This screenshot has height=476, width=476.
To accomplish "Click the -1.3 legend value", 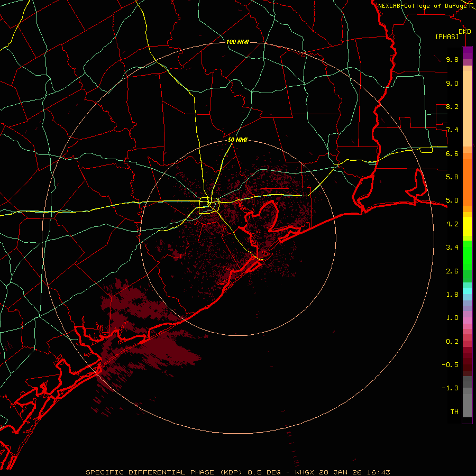I will pos(450,389).
